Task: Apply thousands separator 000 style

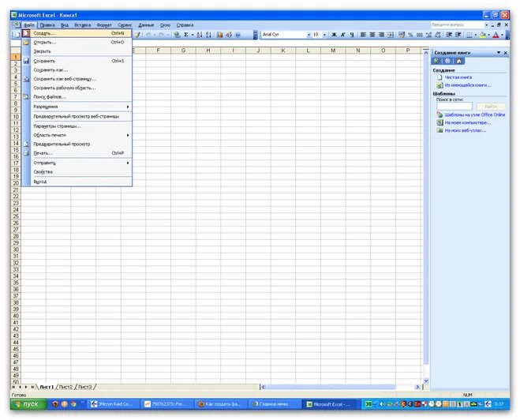Action: coord(420,35)
